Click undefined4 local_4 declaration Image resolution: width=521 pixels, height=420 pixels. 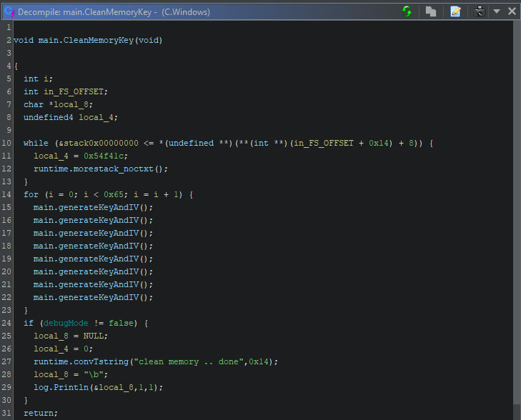[x=71, y=117]
